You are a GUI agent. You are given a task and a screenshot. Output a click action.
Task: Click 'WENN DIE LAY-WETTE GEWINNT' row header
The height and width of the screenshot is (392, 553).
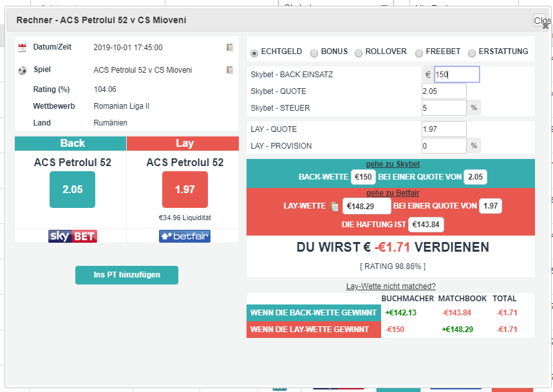click(x=314, y=330)
